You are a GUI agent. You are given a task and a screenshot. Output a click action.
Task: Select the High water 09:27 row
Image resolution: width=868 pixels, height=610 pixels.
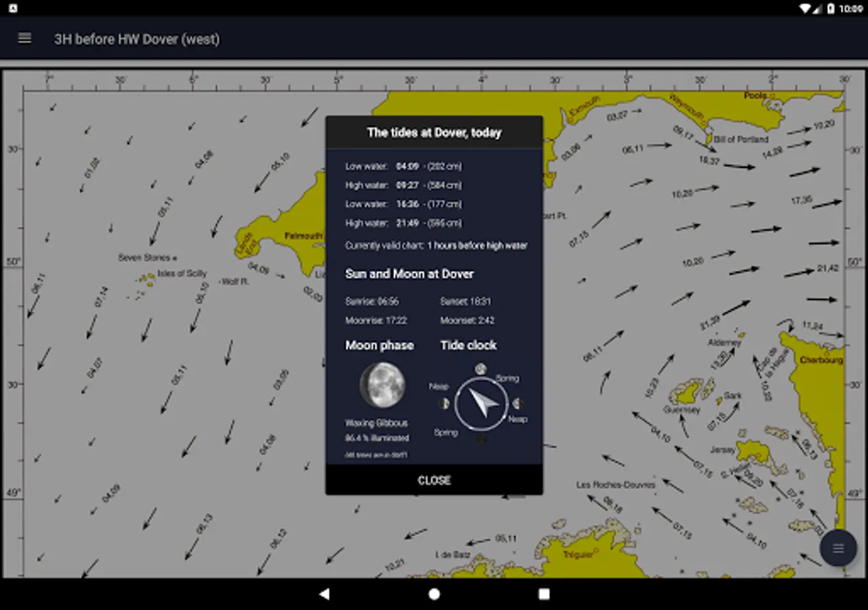(403, 185)
